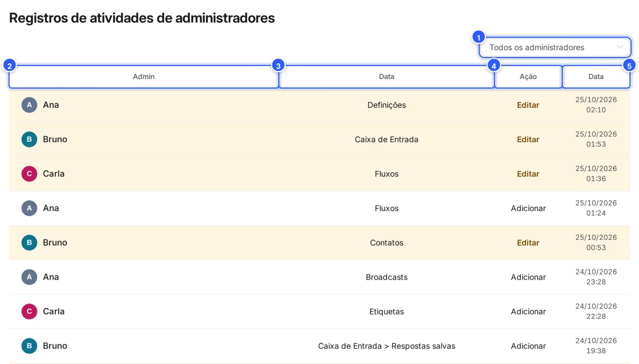Select Caixa de Entrada > Respostas salvas cell
639x364 pixels.
387,346
